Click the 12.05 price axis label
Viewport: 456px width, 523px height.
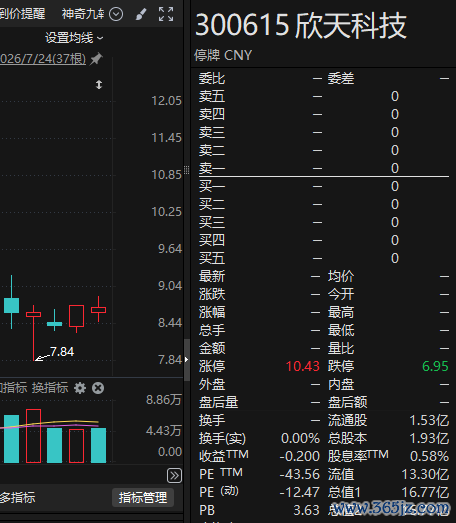(x=166, y=101)
